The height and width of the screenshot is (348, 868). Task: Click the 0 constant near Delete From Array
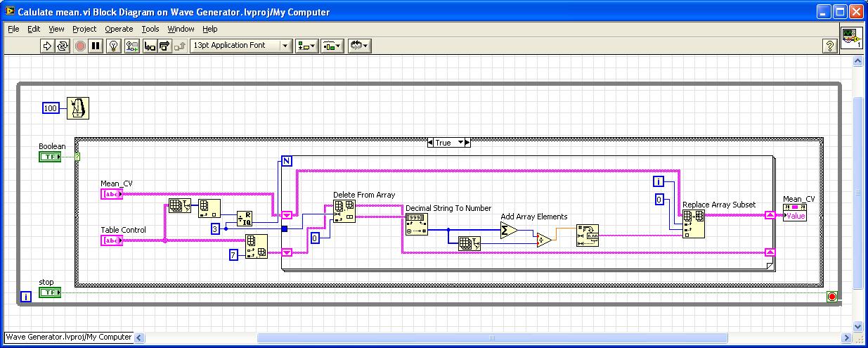(316, 238)
